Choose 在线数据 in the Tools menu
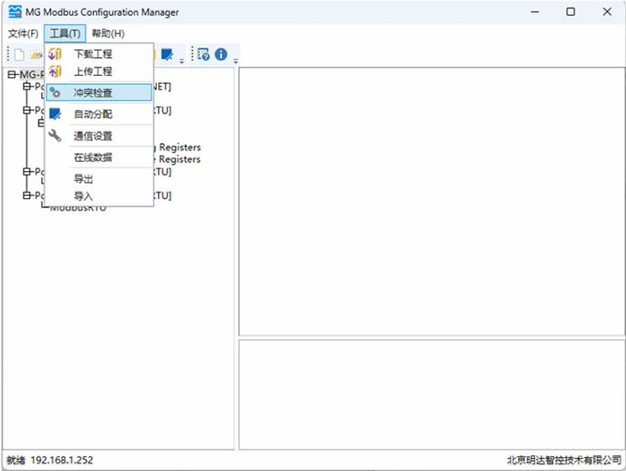Image resolution: width=626 pixels, height=471 pixels. click(93, 157)
